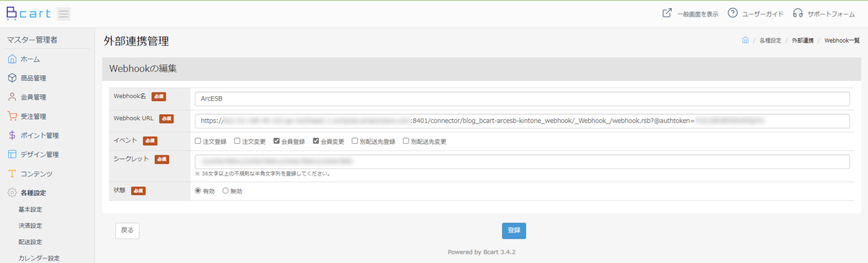This screenshot has height=263, width=868.
Task: Click the 戻る back button
Action: (x=127, y=230)
